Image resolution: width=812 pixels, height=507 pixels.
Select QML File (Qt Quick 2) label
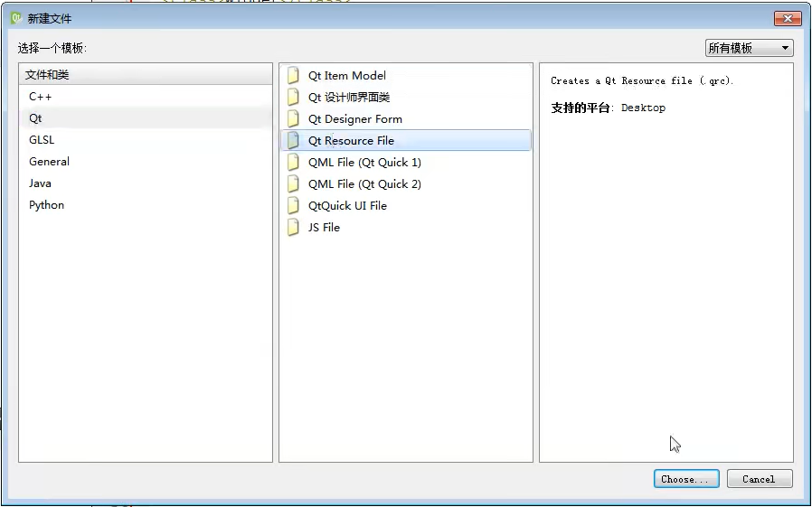click(364, 184)
